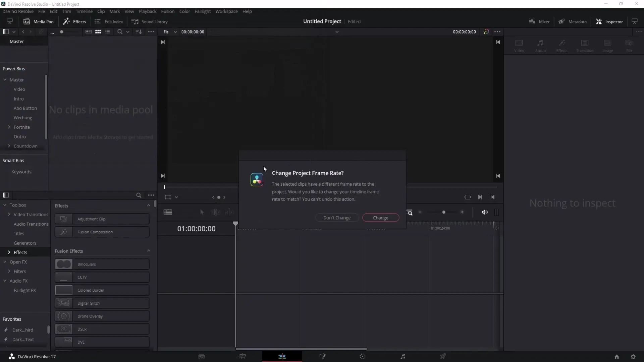Open the Media page
644x362 pixels.
point(202,357)
